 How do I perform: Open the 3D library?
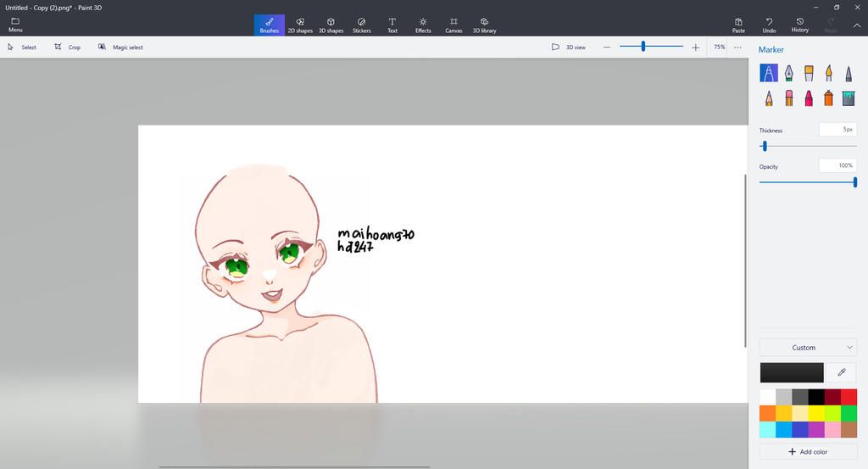pyautogui.click(x=484, y=25)
